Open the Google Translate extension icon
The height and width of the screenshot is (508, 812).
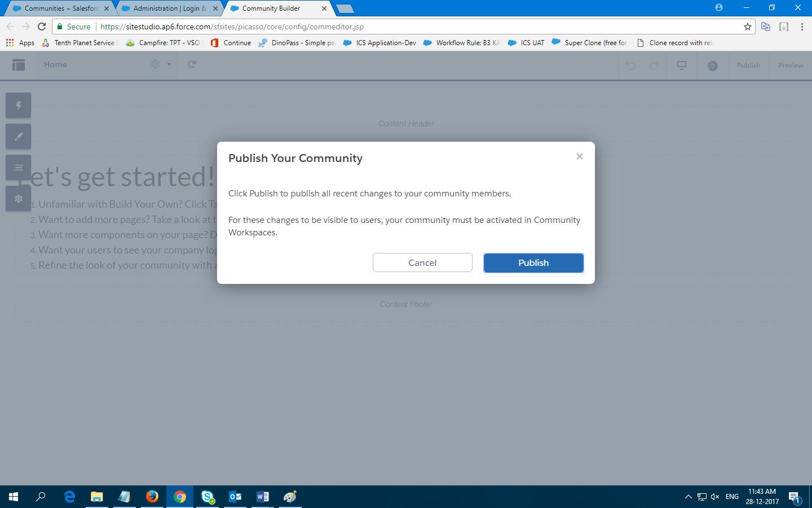tap(766, 27)
